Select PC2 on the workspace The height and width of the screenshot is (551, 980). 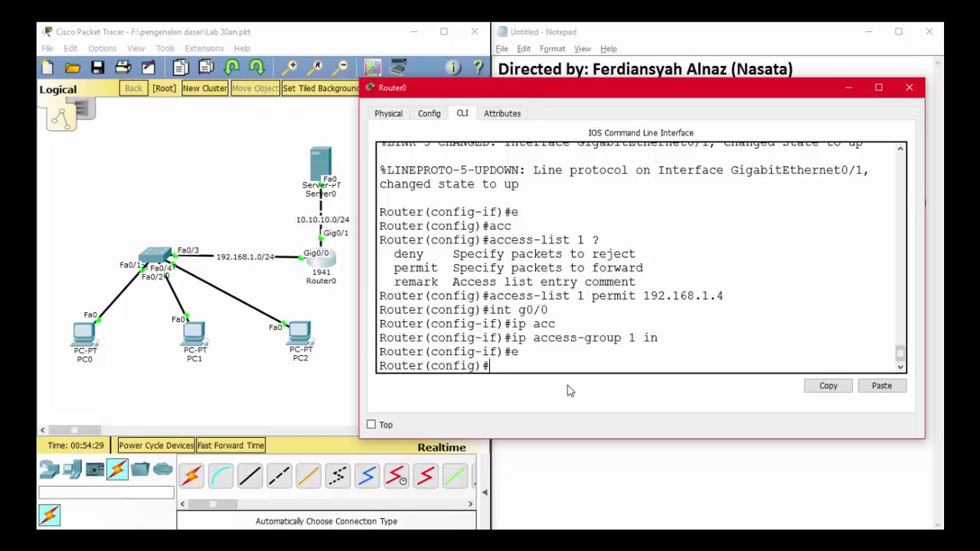point(299,333)
